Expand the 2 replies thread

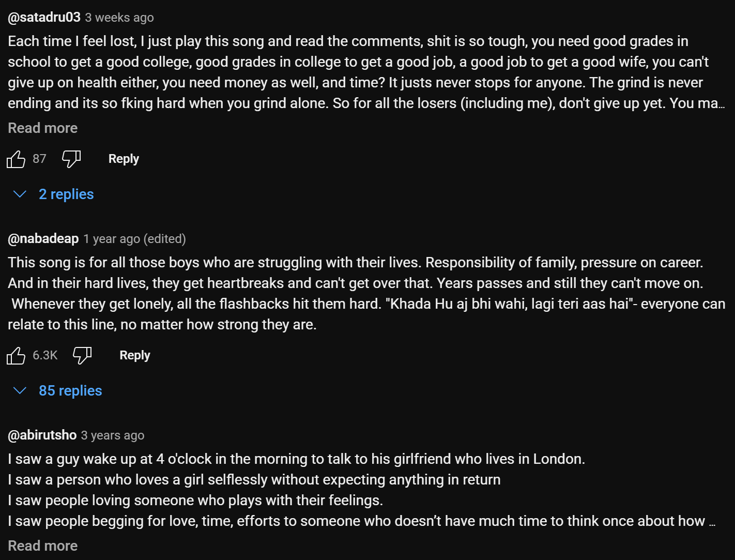coord(66,194)
